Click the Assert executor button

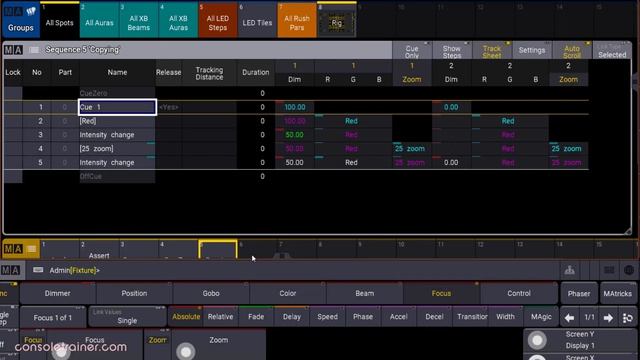click(x=99, y=250)
